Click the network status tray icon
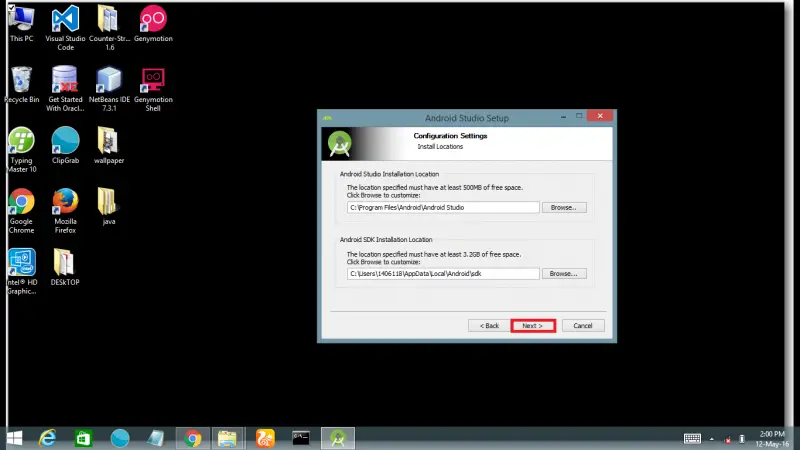 click(x=728, y=439)
